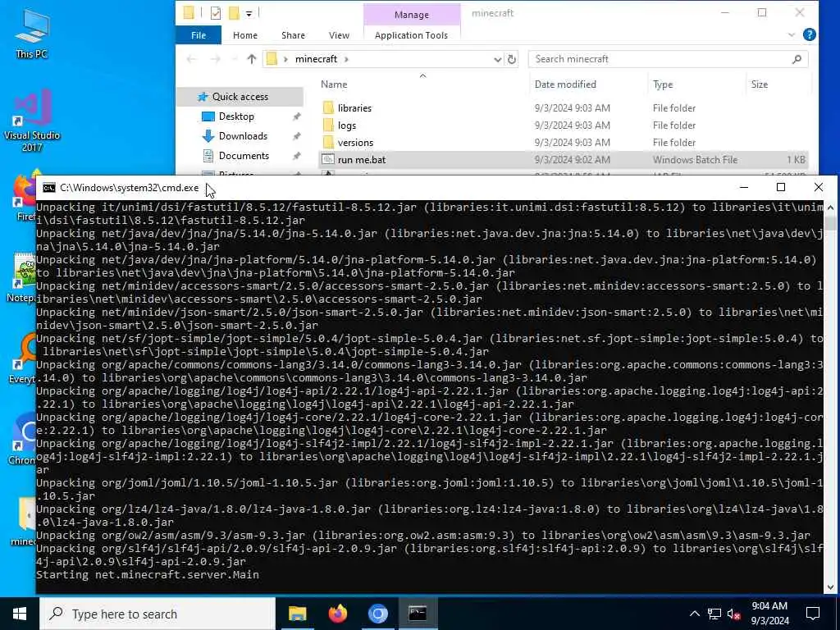The height and width of the screenshot is (630, 840).
Task: Click the cmd.exe title bar icon
Action: tap(48, 188)
